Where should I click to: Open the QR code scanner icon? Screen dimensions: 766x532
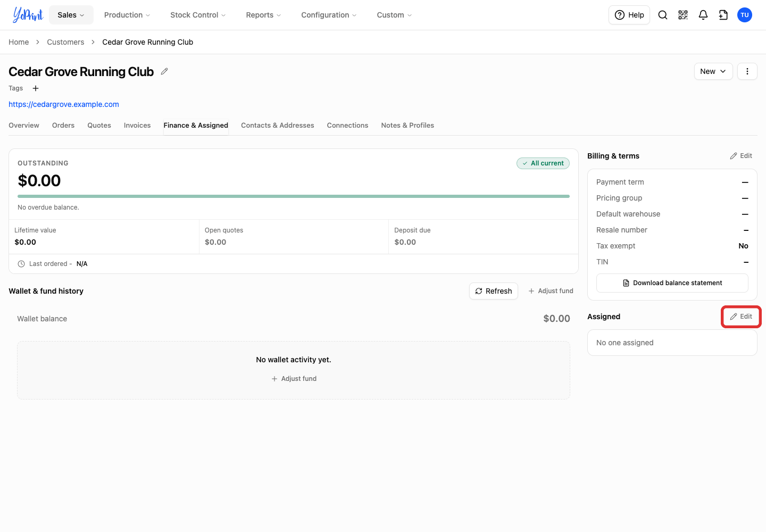coord(683,15)
